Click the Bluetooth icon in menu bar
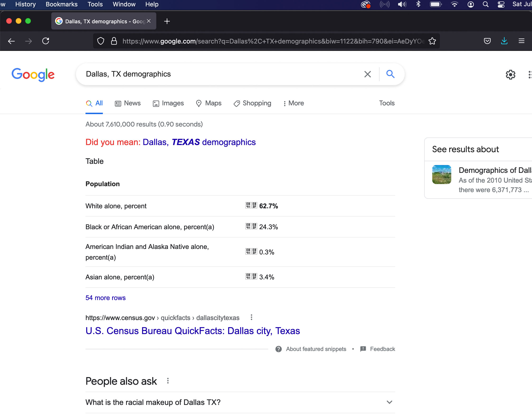 click(x=418, y=4)
